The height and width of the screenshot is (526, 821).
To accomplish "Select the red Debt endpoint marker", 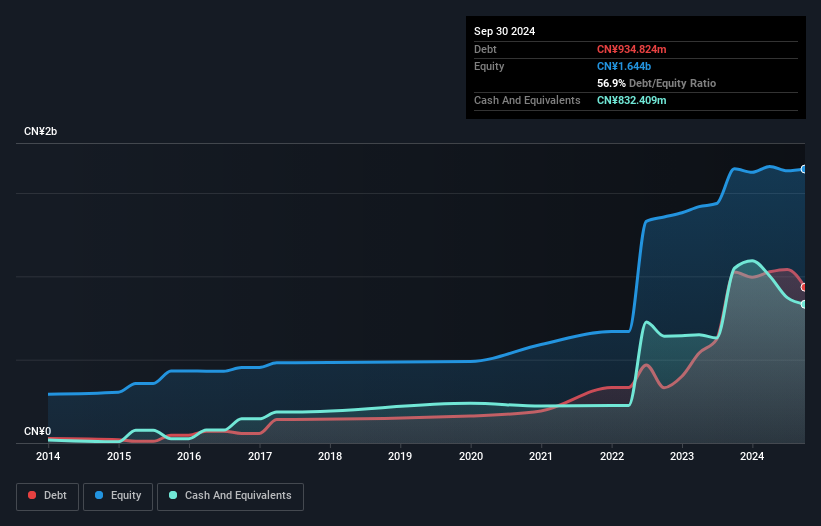I will tap(804, 287).
